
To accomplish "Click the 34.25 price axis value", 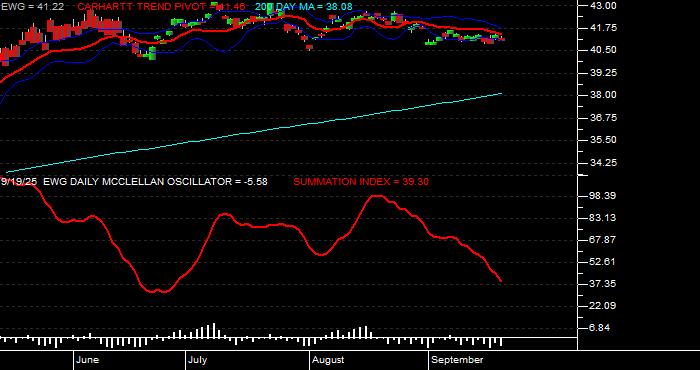I will (x=604, y=162).
